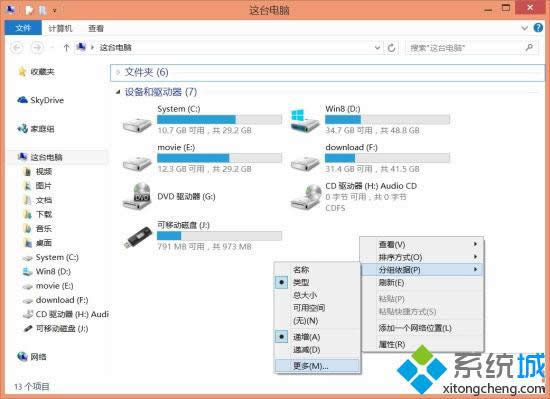Select 递减(D) descending order

tap(306, 350)
